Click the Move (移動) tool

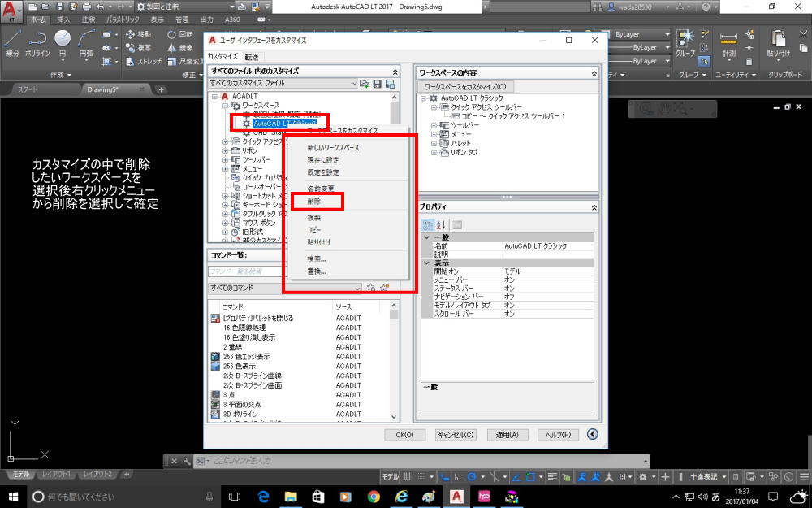(x=138, y=34)
